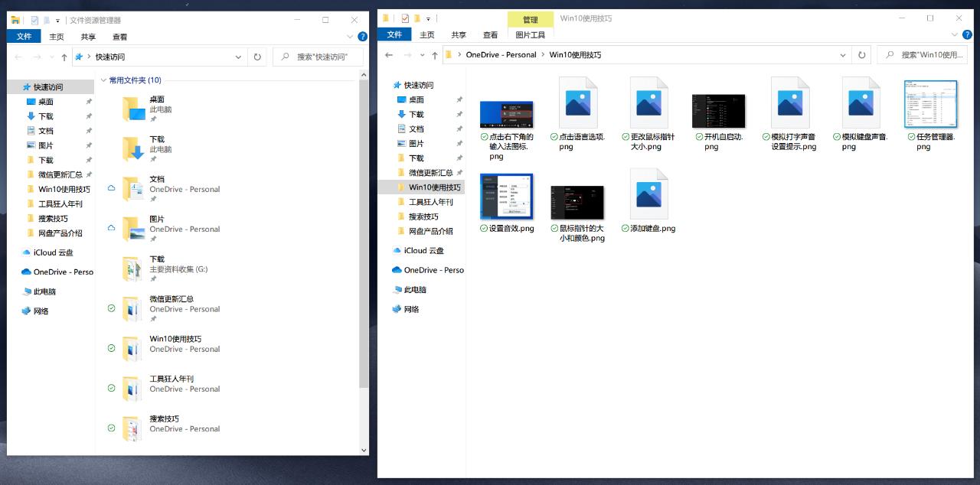
Task: Navigate up one folder level
Action: click(x=435, y=54)
